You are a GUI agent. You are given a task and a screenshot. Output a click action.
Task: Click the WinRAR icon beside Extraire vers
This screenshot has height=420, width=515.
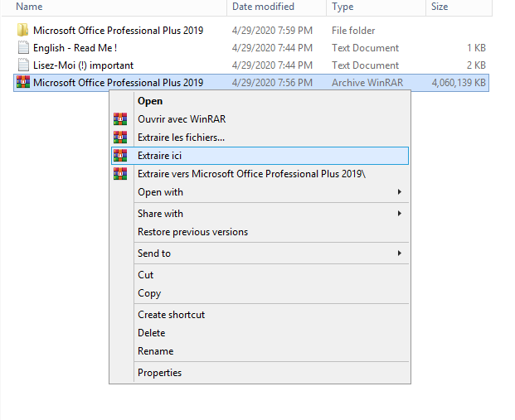coord(120,174)
